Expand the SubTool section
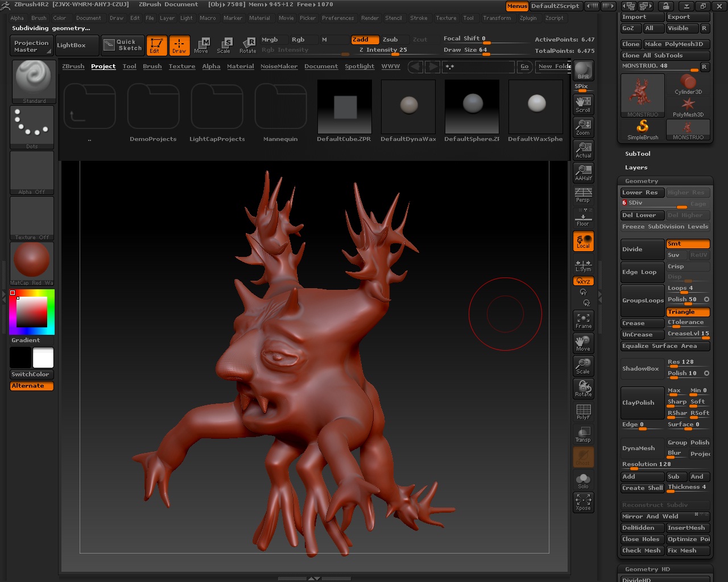The height and width of the screenshot is (582, 728). 638,154
